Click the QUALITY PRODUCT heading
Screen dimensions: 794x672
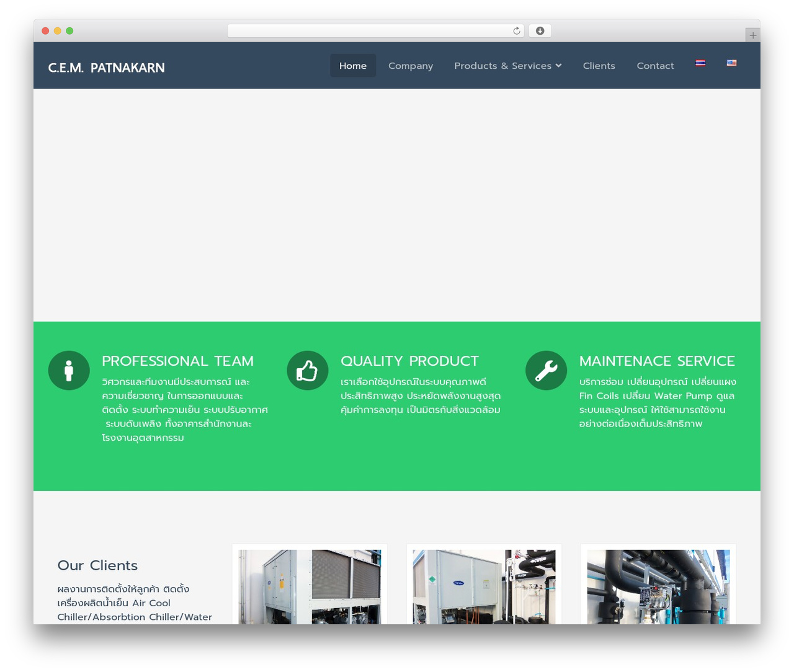tap(409, 361)
